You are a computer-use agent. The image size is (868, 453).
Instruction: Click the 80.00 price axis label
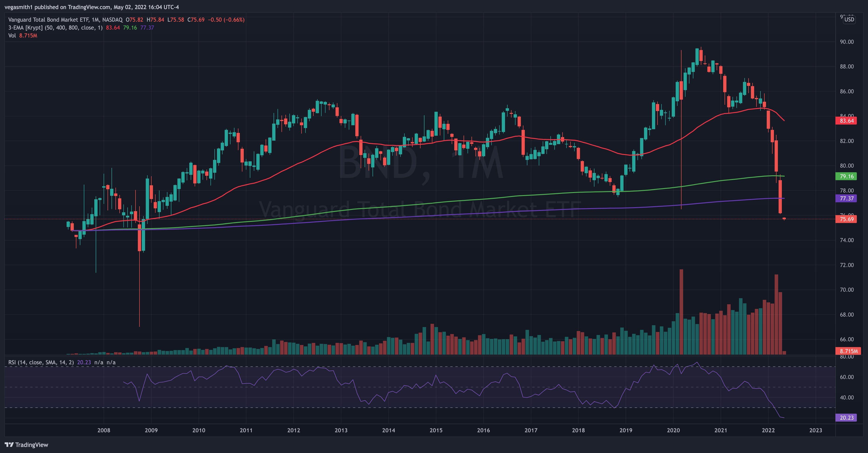point(847,166)
